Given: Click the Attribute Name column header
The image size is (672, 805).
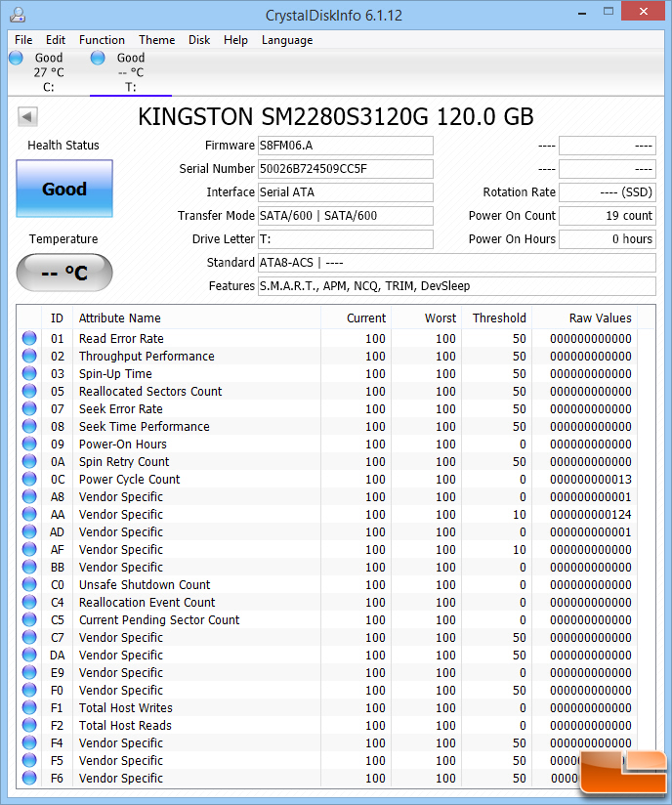Looking at the screenshot, I should coord(196,318).
